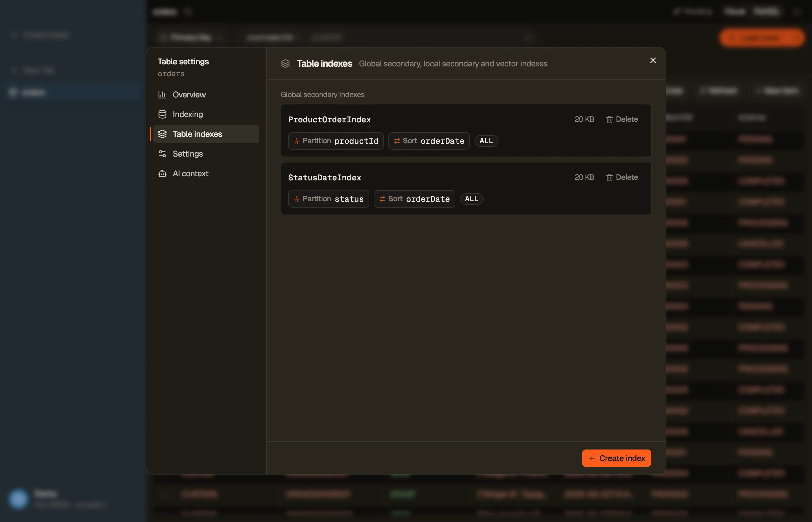Viewport: 812px width, 522px height.
Task: Delete the ProductOrderIndex index
Action: click(x=622, y=119)
